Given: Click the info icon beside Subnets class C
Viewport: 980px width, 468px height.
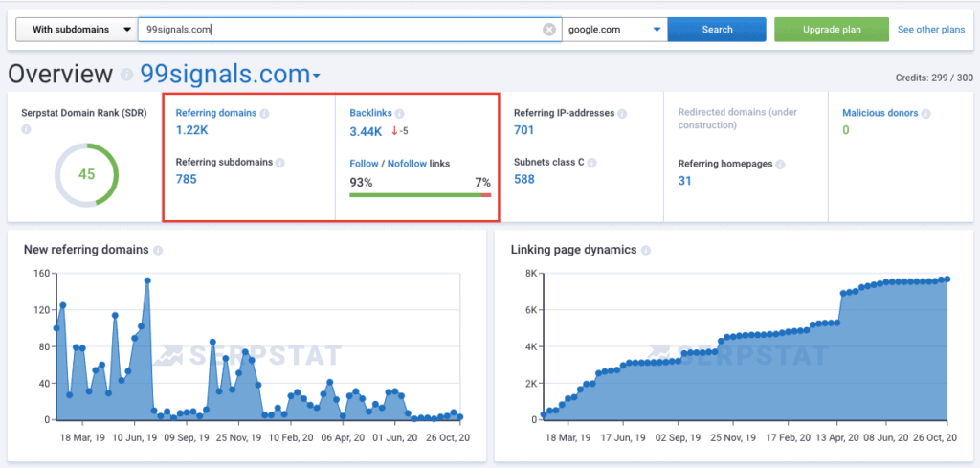Looking at the screenshot, I should click(591, 163).
